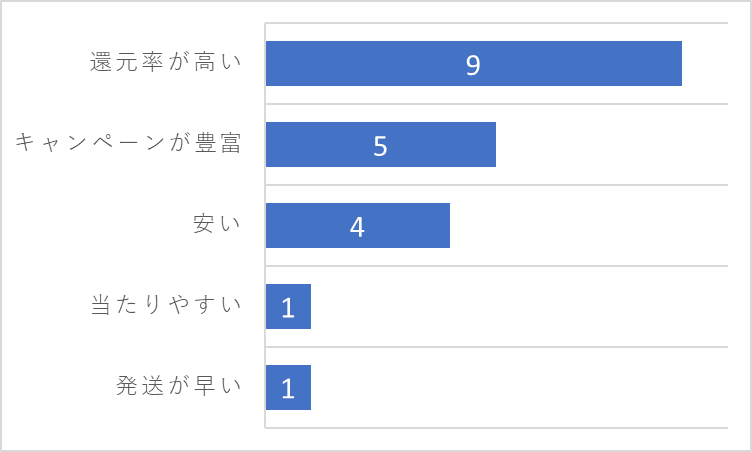Select the 還元率が高い axis label
Screen dimensions: 752x452
click(x=165, y=62)
